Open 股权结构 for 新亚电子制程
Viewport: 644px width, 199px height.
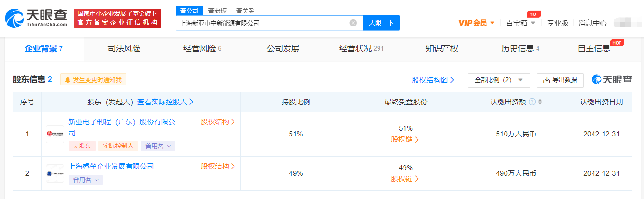[x=218, y=122]
